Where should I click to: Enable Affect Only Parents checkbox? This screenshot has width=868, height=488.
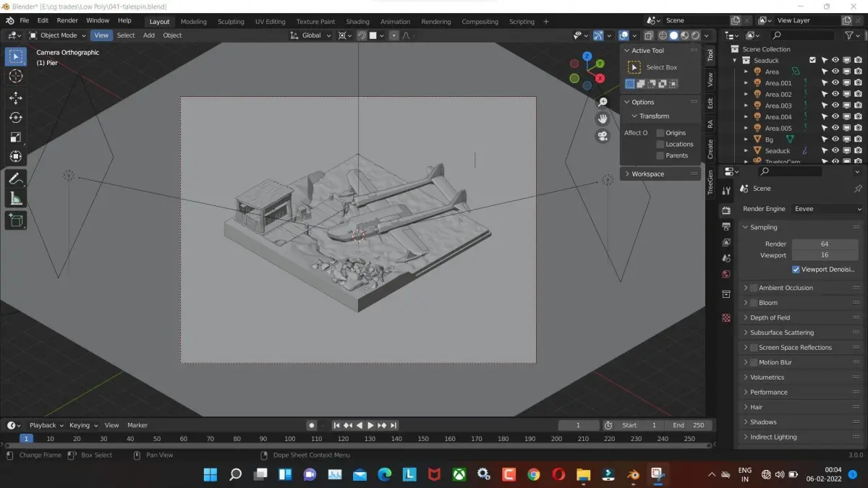[x=660, y=155]
